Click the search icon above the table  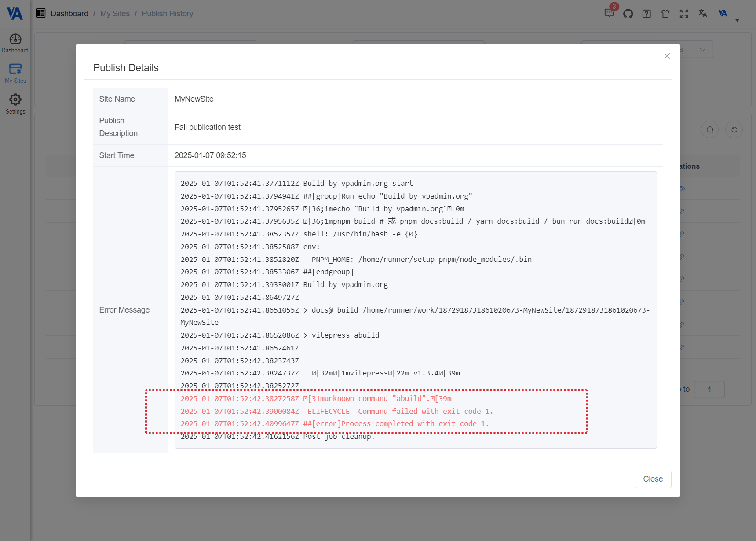pyautogui.click(x=709, y=129)
